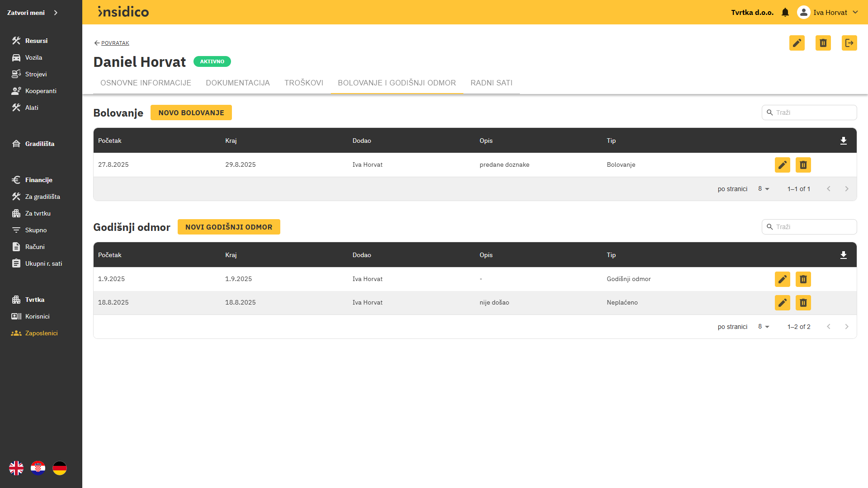
Task: Click the Novo bolovanje button
Action: (x=191, y=113)
